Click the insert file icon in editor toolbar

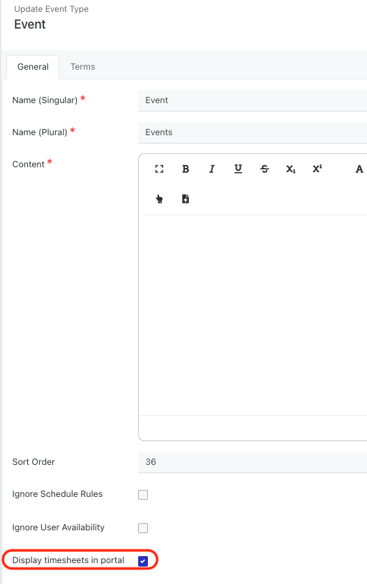(x=185, y=199)
